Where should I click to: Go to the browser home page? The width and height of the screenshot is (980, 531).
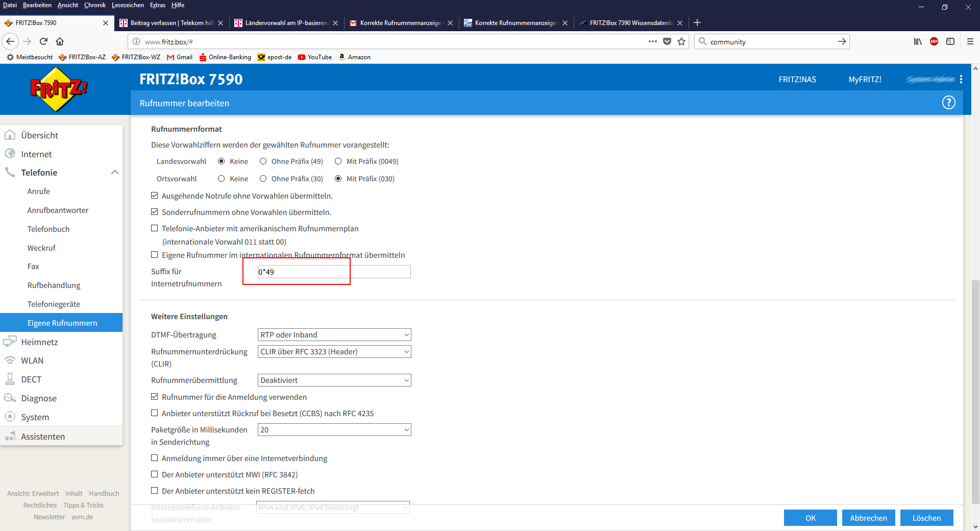pyautogui.click(x=60, y=41)
